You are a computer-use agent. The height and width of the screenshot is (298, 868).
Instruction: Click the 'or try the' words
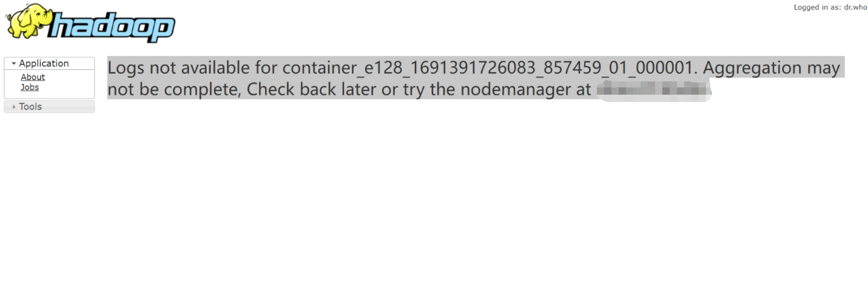pyautogui.click(x=417, y=90)
